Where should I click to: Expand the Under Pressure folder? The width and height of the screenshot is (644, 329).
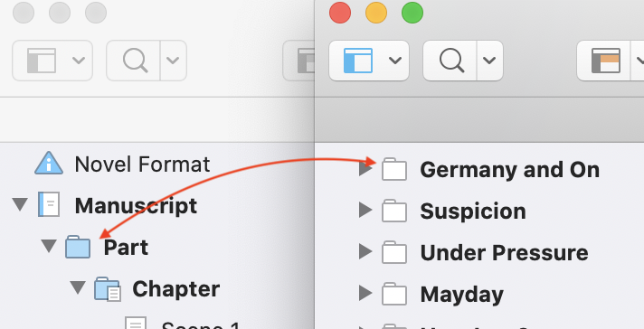pyautogui.click(x=365, y=251)
